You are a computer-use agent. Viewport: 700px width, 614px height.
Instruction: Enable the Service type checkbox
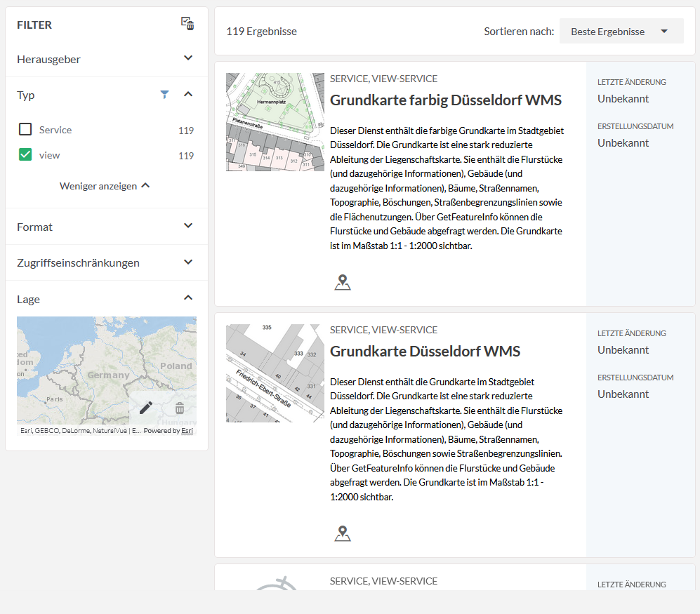tap(25, 130)
